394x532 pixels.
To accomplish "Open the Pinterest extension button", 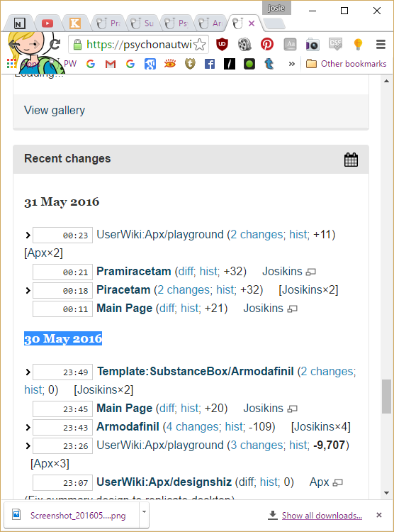I will coord(267,44).
